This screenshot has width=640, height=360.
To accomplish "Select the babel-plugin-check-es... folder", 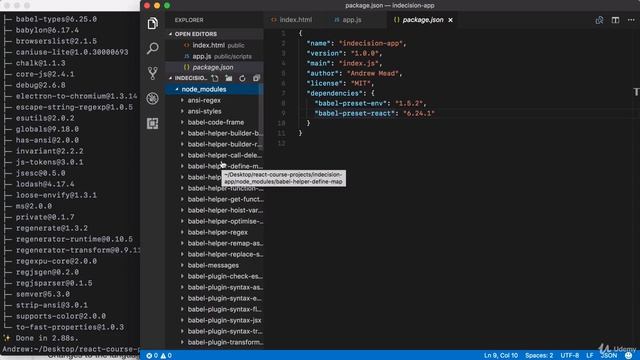I will click(x=214, y=276).
